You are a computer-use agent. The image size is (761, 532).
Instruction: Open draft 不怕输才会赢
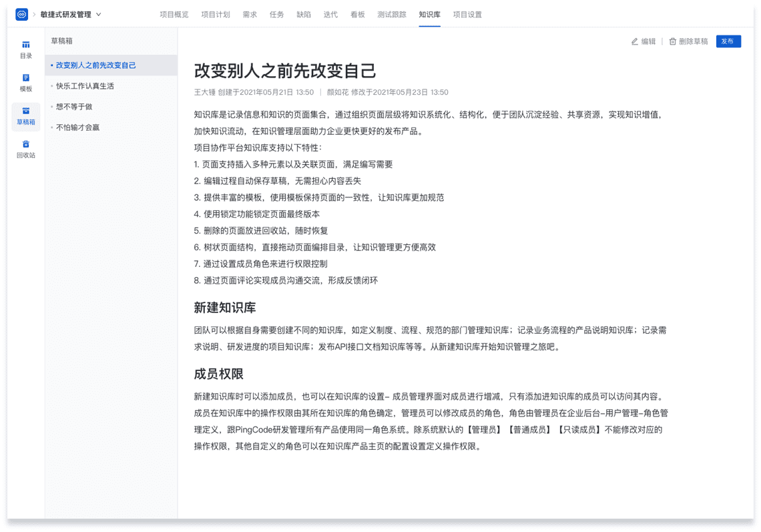tap(111, 127)
